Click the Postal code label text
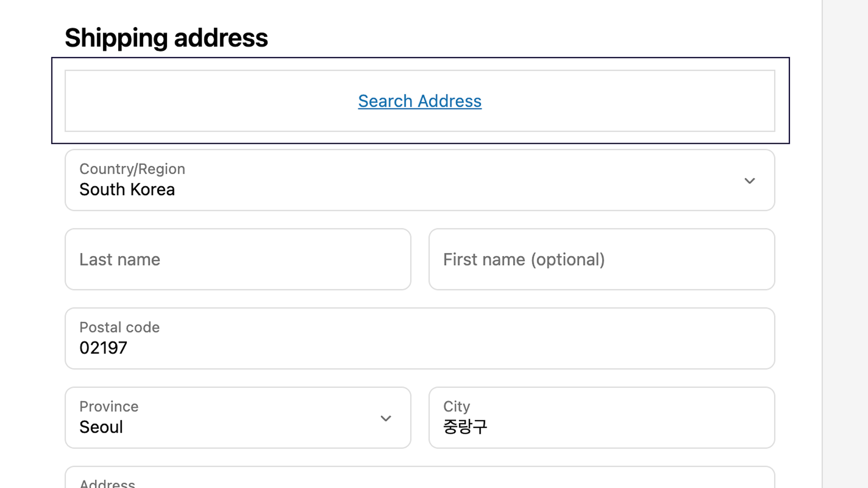Viewport: 868px width, 488px height. tap(119, 328)
